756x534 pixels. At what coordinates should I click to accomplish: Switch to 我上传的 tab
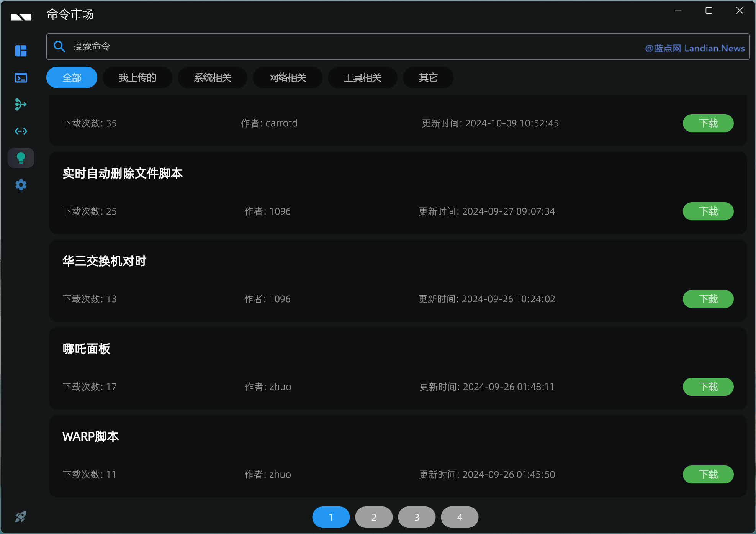[x=137, y=77]
